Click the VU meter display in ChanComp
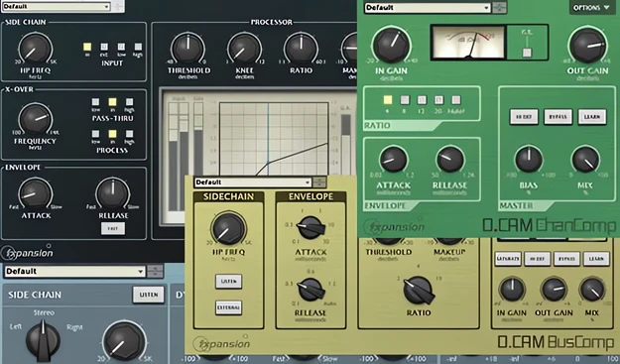The height and width of the screenshot is (364, 620). click(x=468, y=43)
